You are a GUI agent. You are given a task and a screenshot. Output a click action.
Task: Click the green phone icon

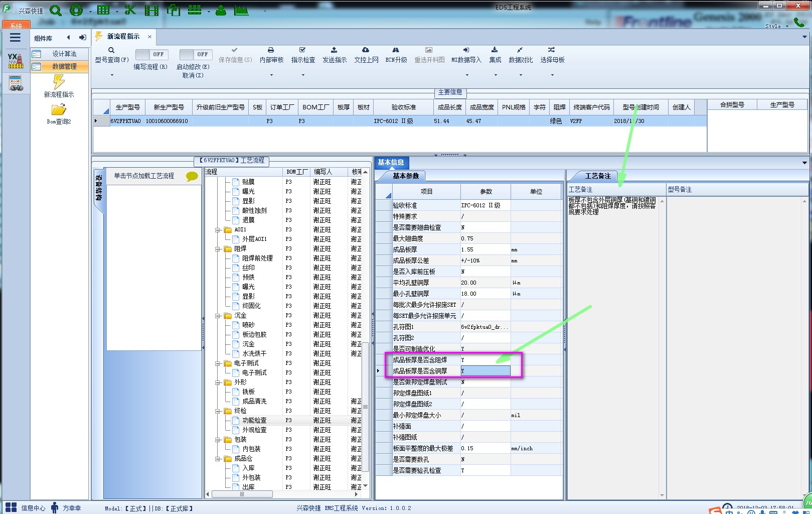coord(798,23)
